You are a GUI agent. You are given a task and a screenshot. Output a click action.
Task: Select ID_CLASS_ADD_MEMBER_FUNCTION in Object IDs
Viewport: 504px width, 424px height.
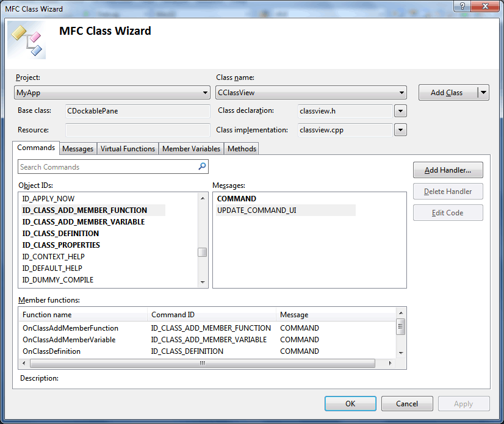(x=93, y=210)
